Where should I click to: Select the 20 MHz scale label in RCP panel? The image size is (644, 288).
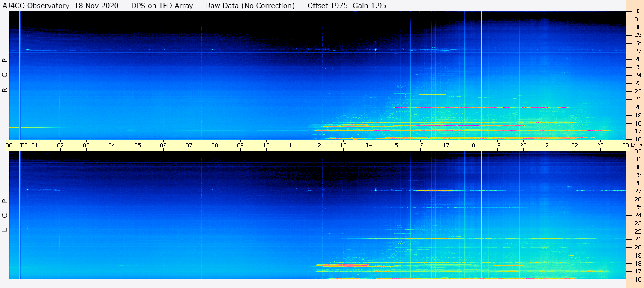click(638, 107)
